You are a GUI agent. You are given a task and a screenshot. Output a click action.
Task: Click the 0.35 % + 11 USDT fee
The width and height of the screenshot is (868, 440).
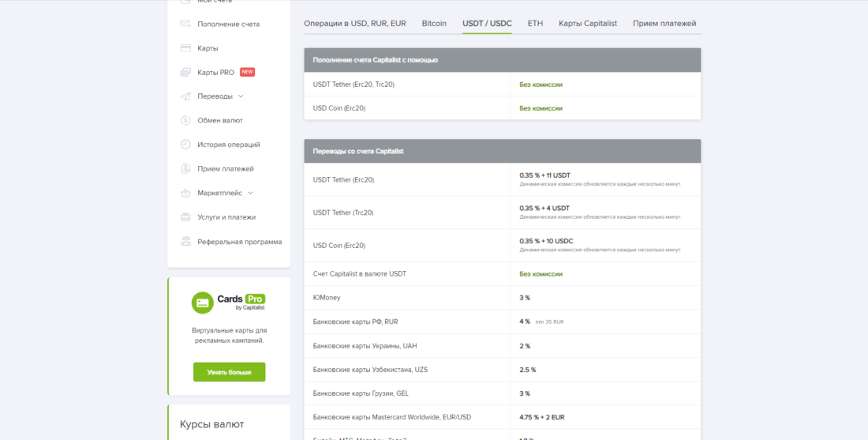pyautogui.click(x=544, y=175)
